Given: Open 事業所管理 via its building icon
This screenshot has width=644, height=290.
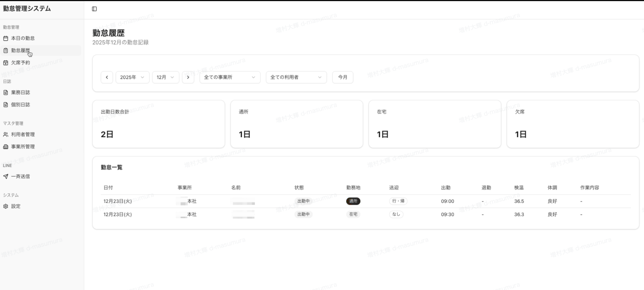Looking at the screenshot, I should pyautogui.click(x=6, y=147).
